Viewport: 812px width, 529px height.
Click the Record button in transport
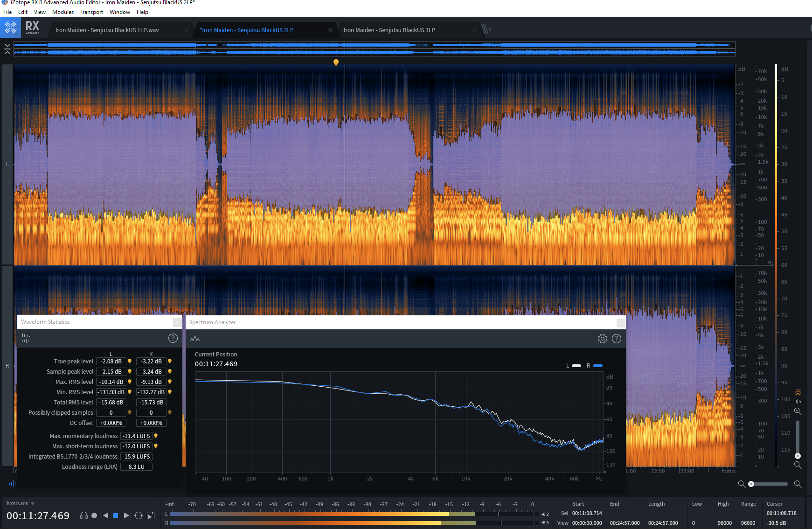pyautogui.click(x=94, y=515)
